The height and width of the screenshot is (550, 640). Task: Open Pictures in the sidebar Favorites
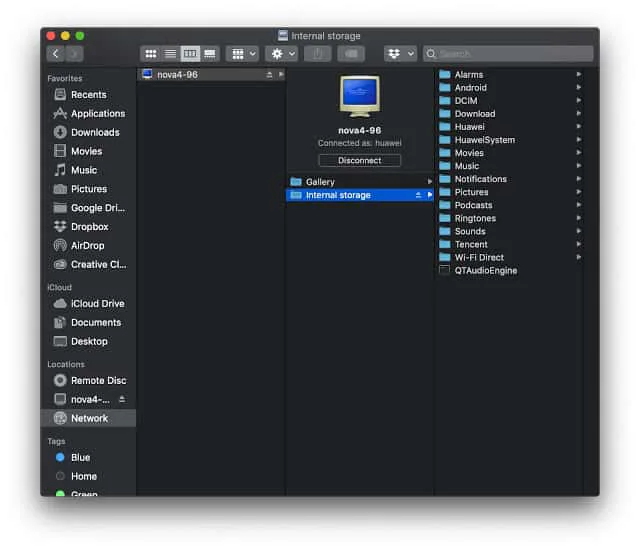[x=89, y=189]
